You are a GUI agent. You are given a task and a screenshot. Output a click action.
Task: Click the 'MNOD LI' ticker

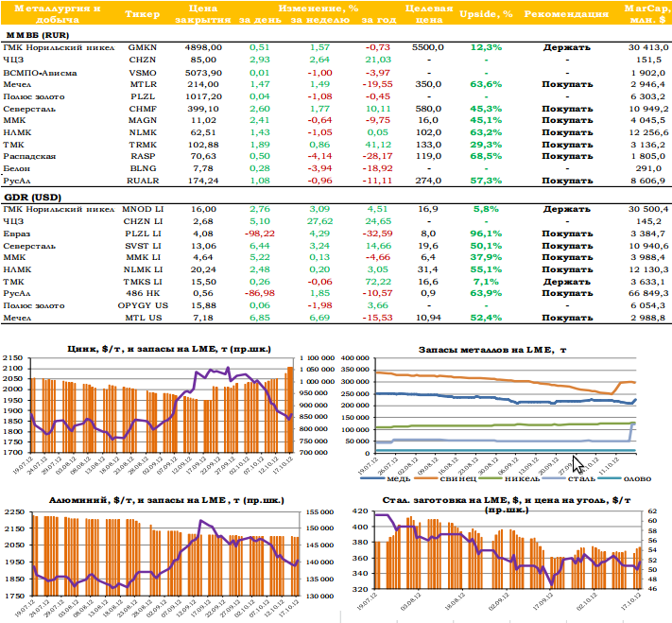(x=143, y=209)
